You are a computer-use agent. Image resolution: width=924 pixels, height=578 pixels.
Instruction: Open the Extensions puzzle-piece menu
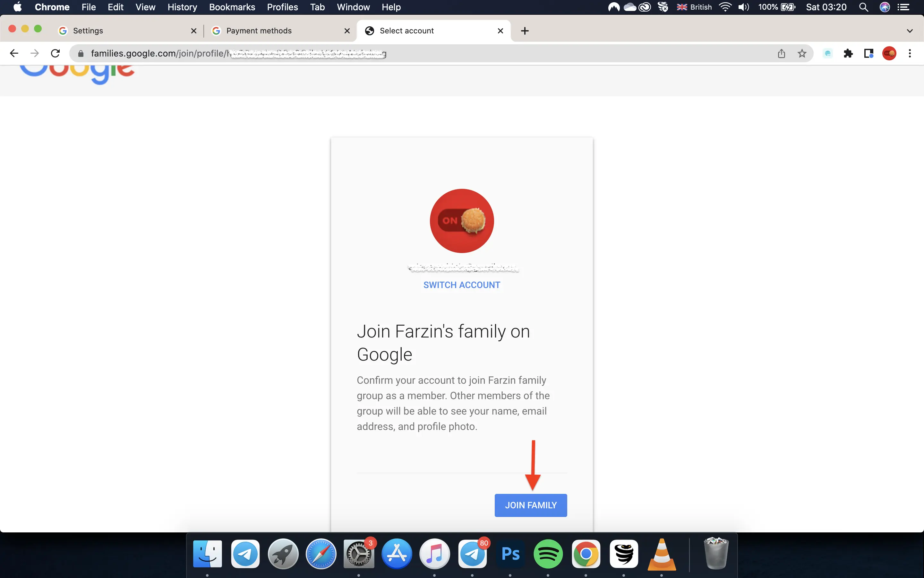click(x=848, y=54)
